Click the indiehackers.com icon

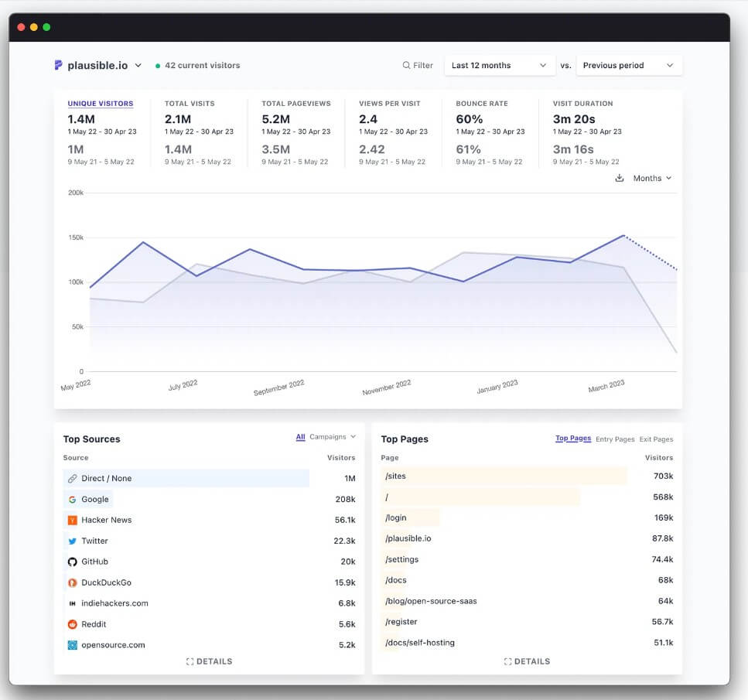tap(73, 603)
